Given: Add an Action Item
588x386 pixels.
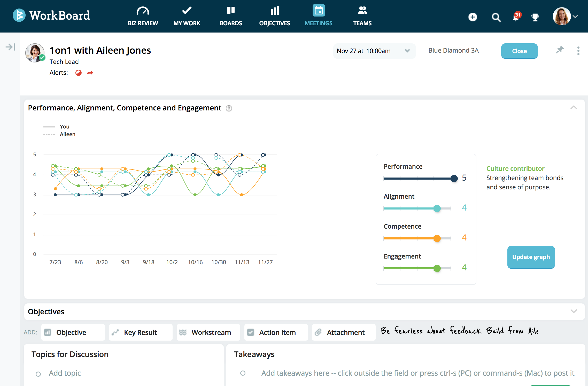Looking at the screenshot, I should coord(276,332).
